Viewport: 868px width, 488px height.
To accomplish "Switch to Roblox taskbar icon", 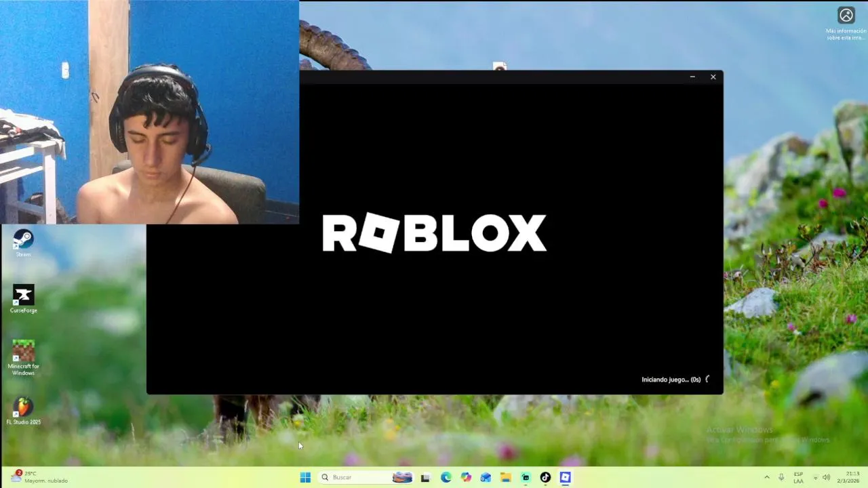I will point(566,477).
